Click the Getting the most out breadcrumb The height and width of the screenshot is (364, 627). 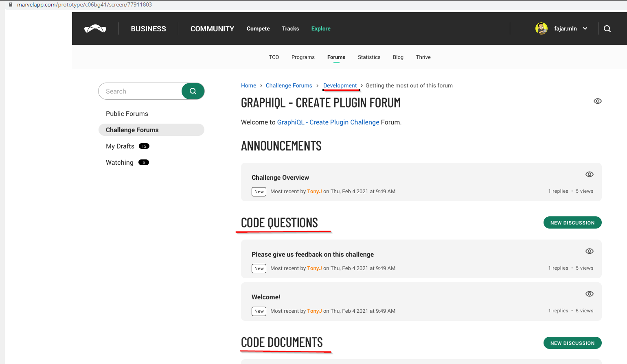coord(409,85)
